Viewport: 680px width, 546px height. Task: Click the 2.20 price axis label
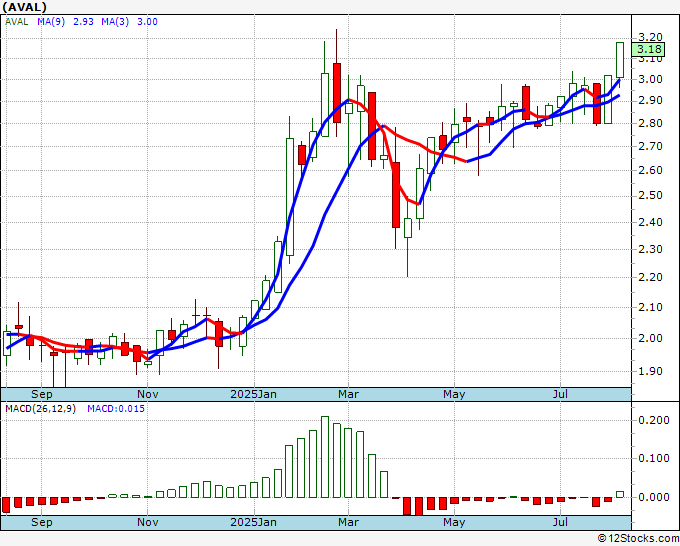(x=651, y=277)
